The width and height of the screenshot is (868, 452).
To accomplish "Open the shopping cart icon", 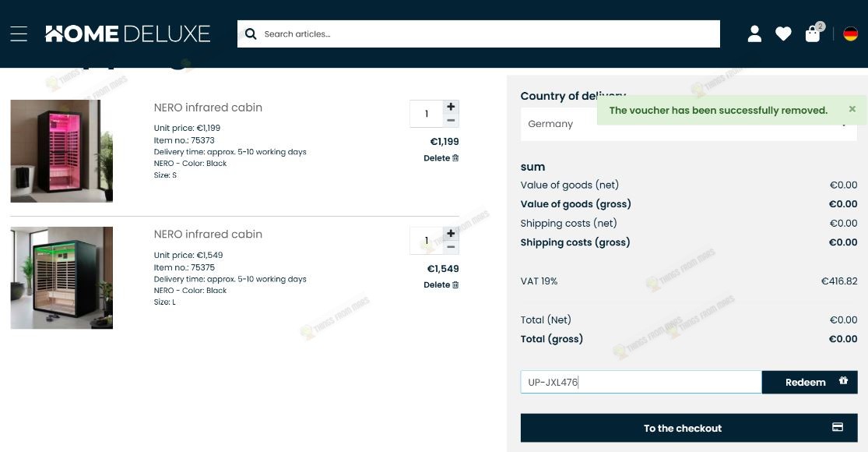I will tap(813, 34).
